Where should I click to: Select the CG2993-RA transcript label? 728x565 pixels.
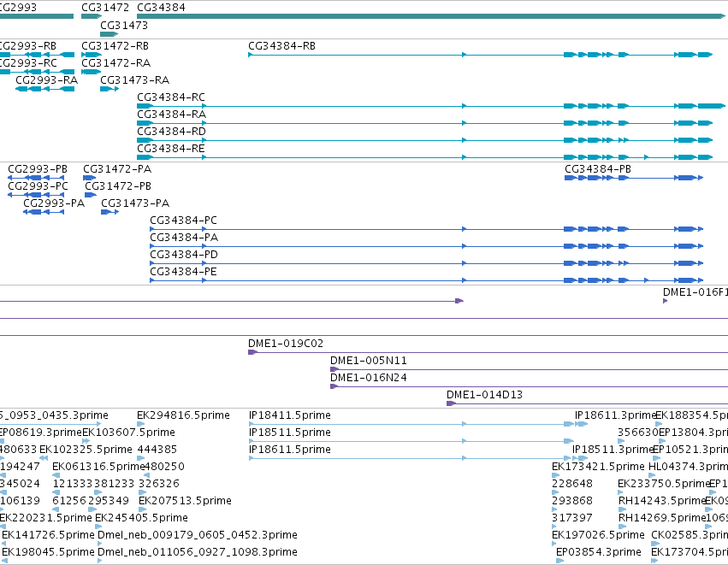point(46,80)
